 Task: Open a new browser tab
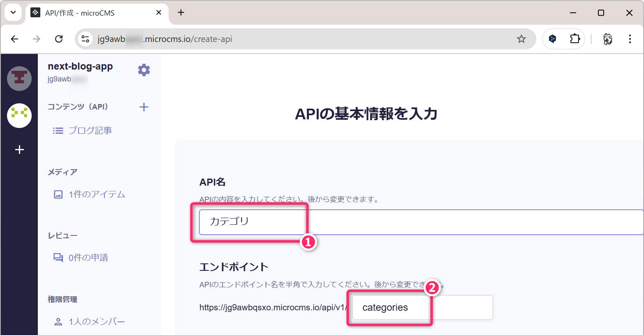point(181,12)
